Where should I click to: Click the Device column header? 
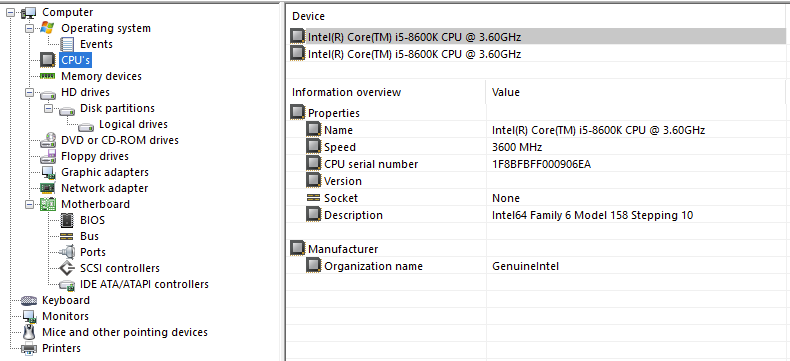[308, 16]
